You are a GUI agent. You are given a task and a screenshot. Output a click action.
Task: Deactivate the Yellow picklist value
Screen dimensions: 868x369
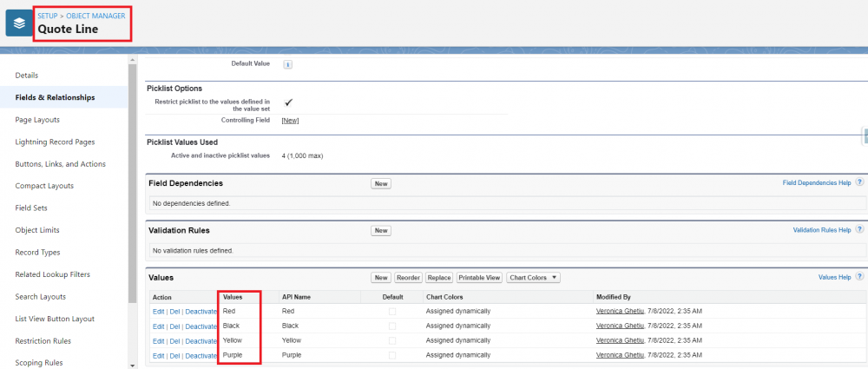(201, 340)
